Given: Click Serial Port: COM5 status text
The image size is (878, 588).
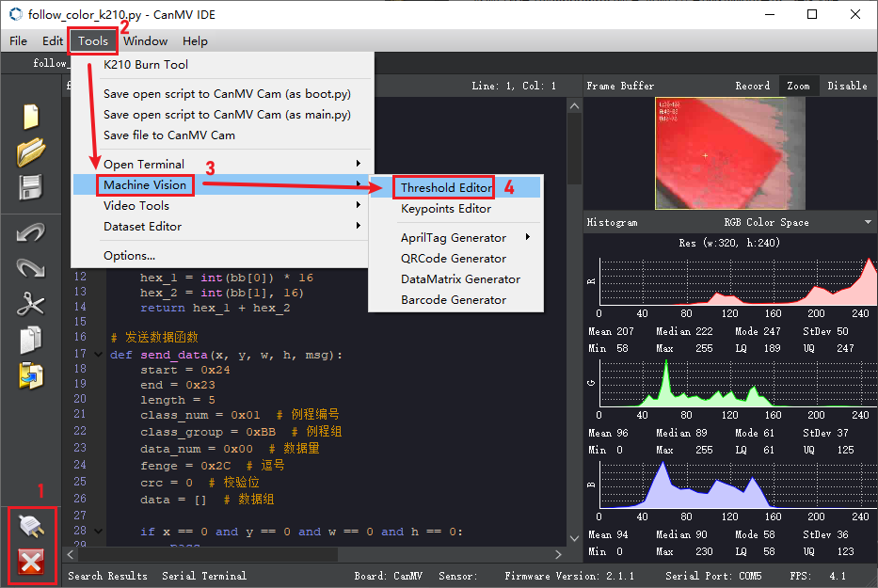Looking at the screenshot, I should (713, 576).
